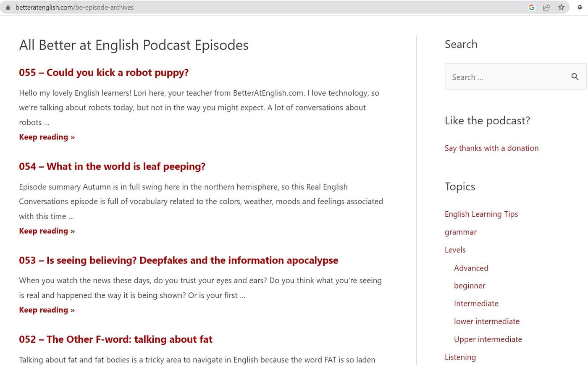Open the Listening topic
588x365 pixels.
[460, 357]
